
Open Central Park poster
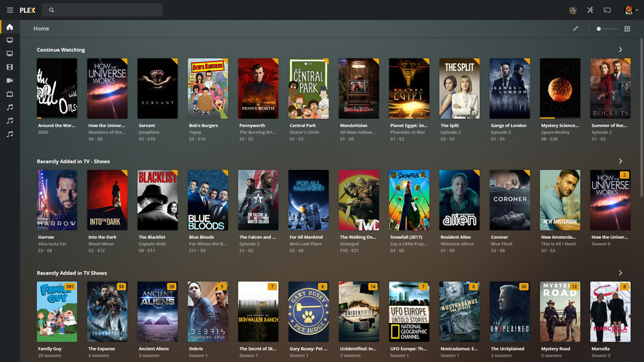pos(309,88)
